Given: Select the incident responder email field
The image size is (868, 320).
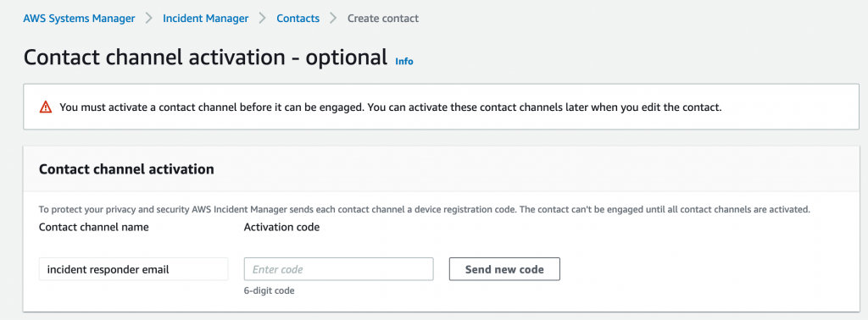Looking at the screenshot, I should click(x=133, y=269).
